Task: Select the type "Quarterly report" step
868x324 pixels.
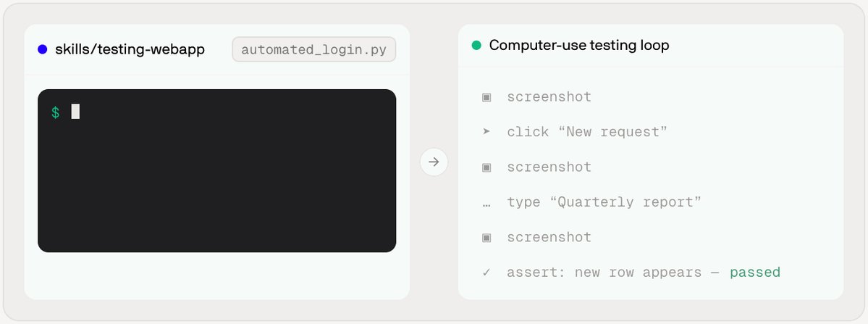Action: tap(604, 202)
